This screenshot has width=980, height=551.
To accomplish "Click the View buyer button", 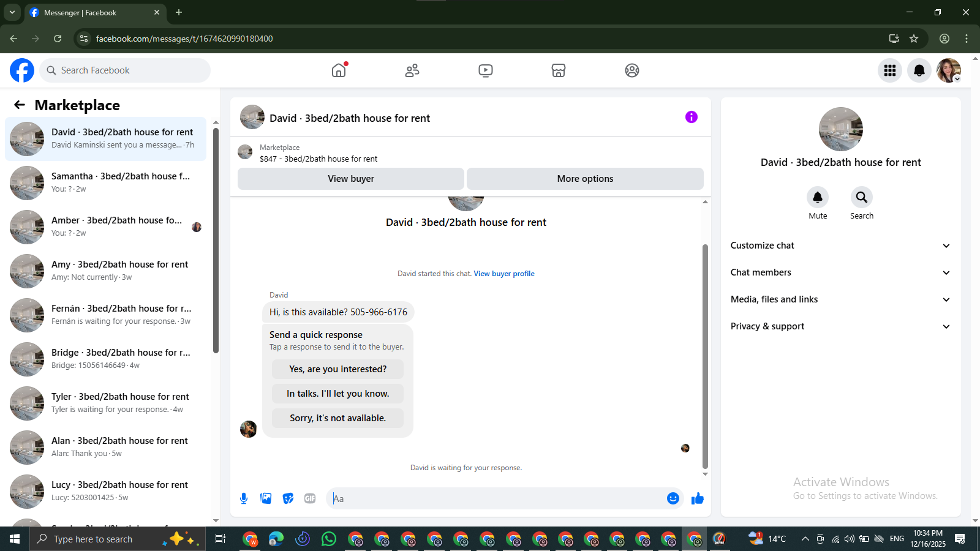I will 351,179.
